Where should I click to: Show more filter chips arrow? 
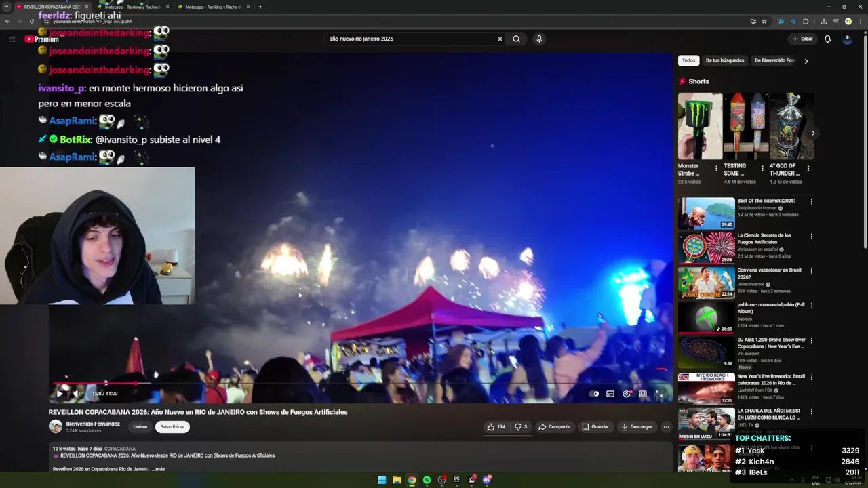pos(806,61)
